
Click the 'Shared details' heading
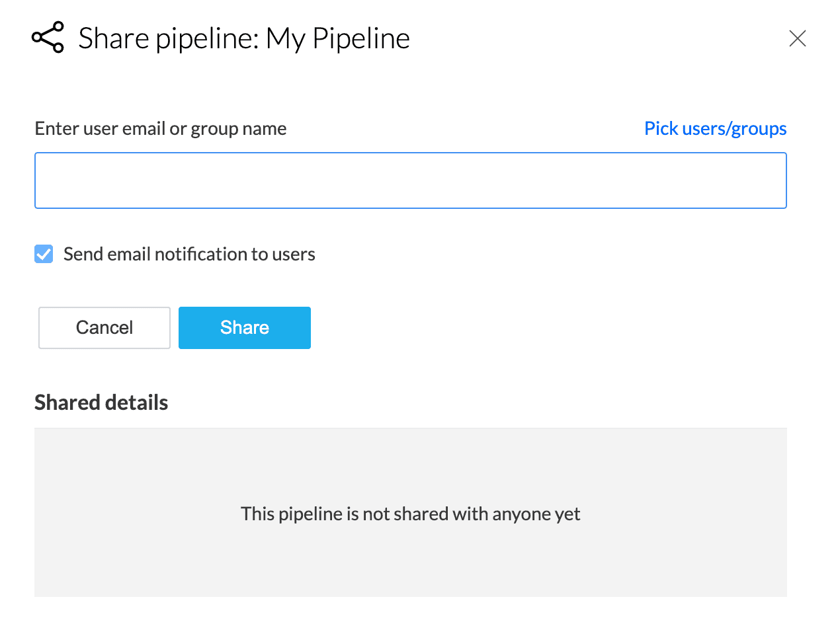coord(101,403)
